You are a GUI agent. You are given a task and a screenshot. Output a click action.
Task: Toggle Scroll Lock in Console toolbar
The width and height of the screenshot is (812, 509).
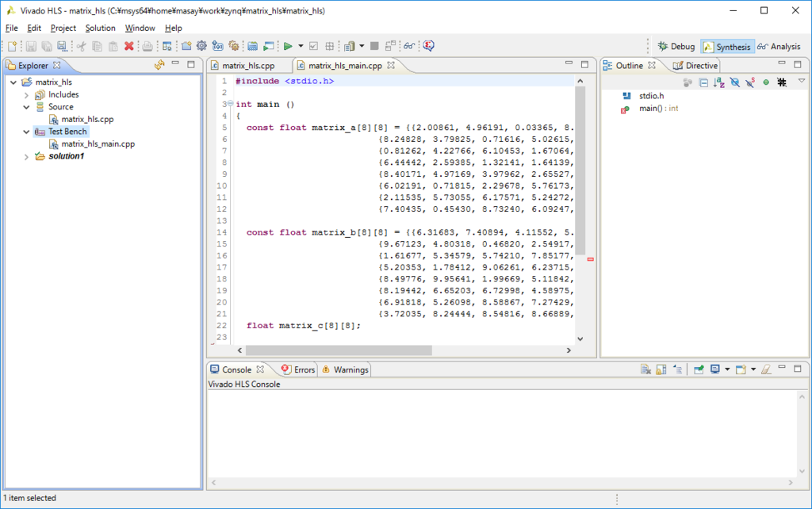click(661, 369)
